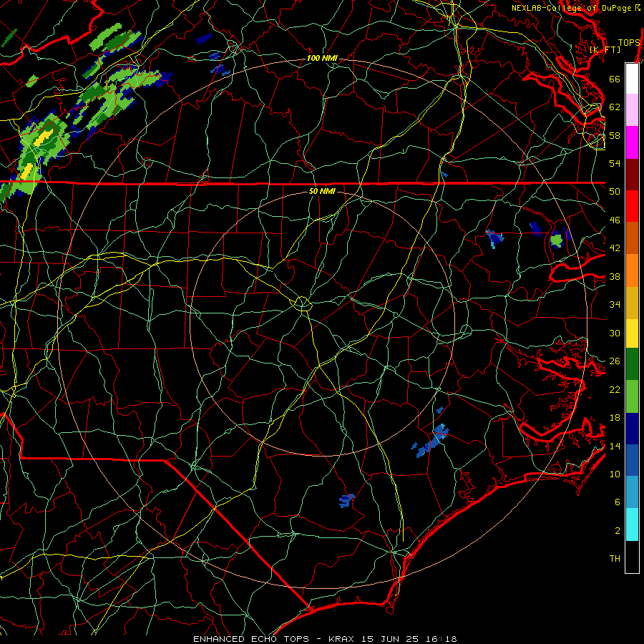Click the TH threshold label
This screenshot has width=644, height=644.
point(615,559)
